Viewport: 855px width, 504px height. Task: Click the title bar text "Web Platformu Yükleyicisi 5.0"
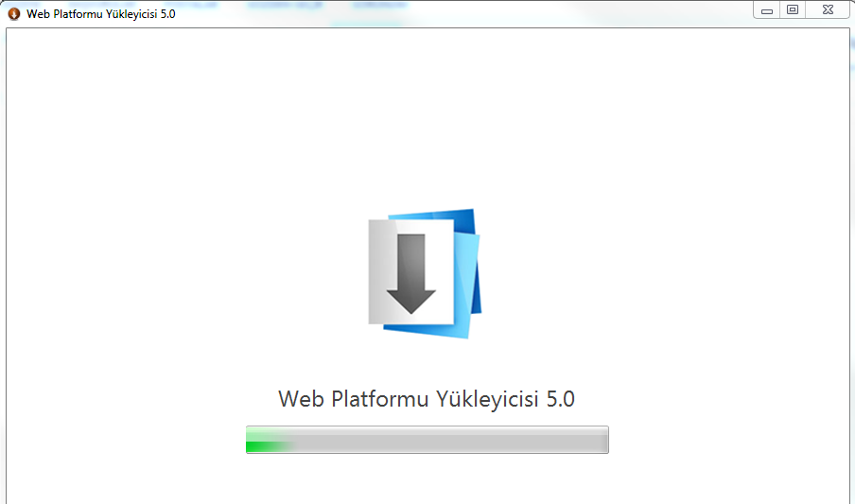pyautogui.click(x=101, y=14)
